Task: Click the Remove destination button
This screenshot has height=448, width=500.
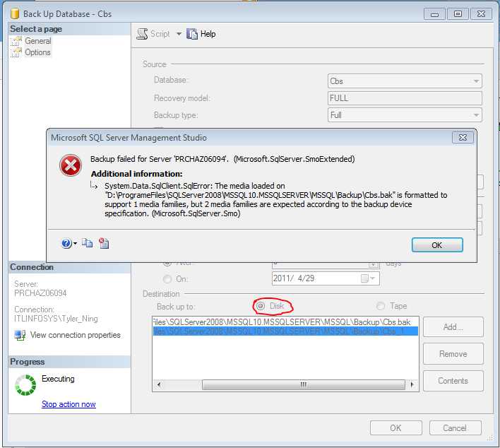Action: click(x=453, y=354)
